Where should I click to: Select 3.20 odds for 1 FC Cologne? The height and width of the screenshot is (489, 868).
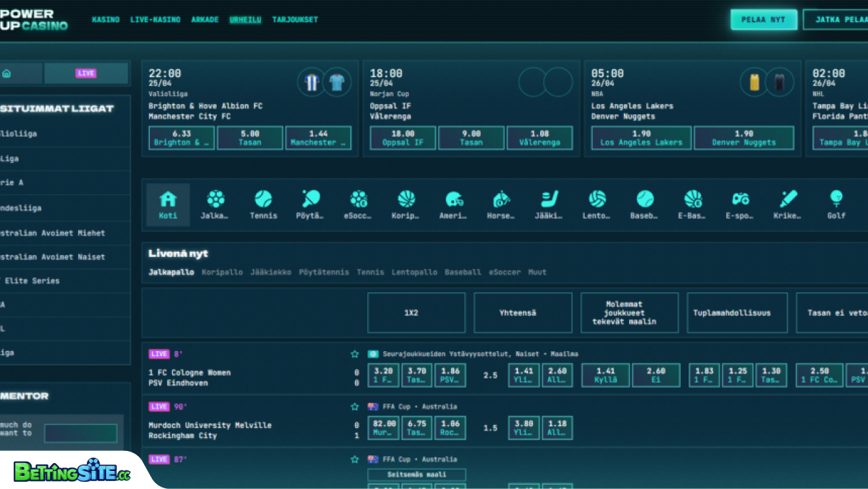click(384, 376)
